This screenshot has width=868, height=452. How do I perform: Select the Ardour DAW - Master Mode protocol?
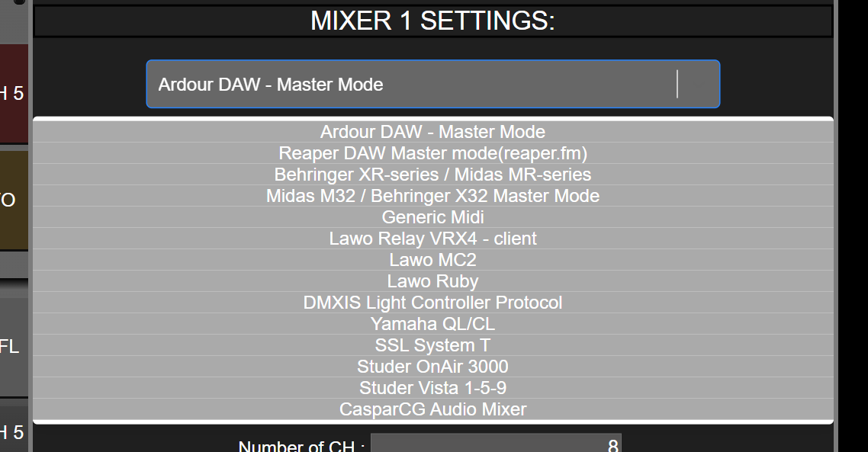432,131
